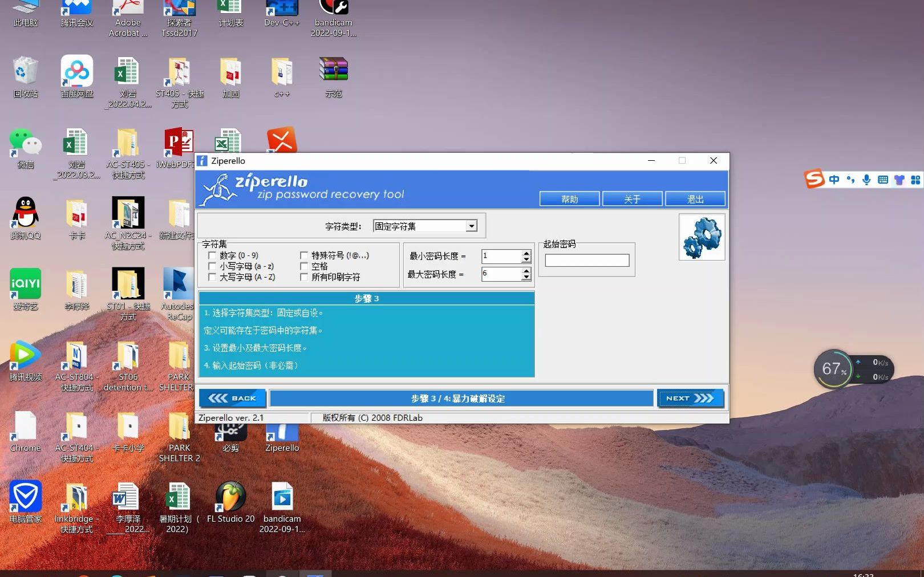Open Chrome desktop shortcut

click(25, 432)
